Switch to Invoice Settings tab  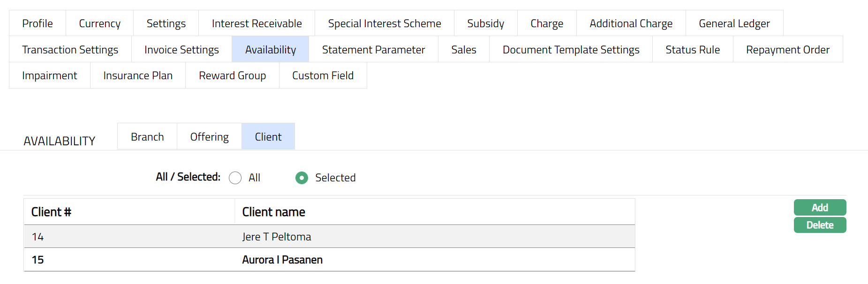click(181, 50)
